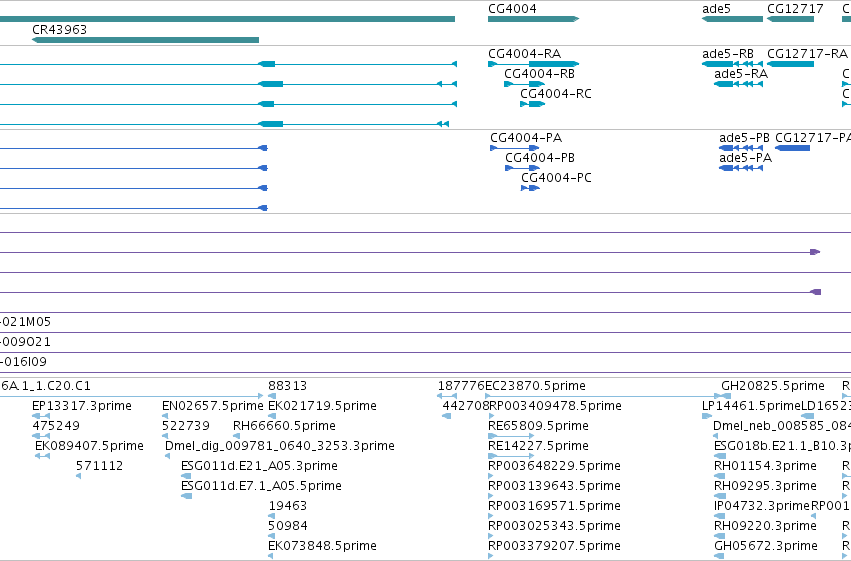Select the CG12717 gene label
This screenshot has height=561, width=851.
pos(795,9)
